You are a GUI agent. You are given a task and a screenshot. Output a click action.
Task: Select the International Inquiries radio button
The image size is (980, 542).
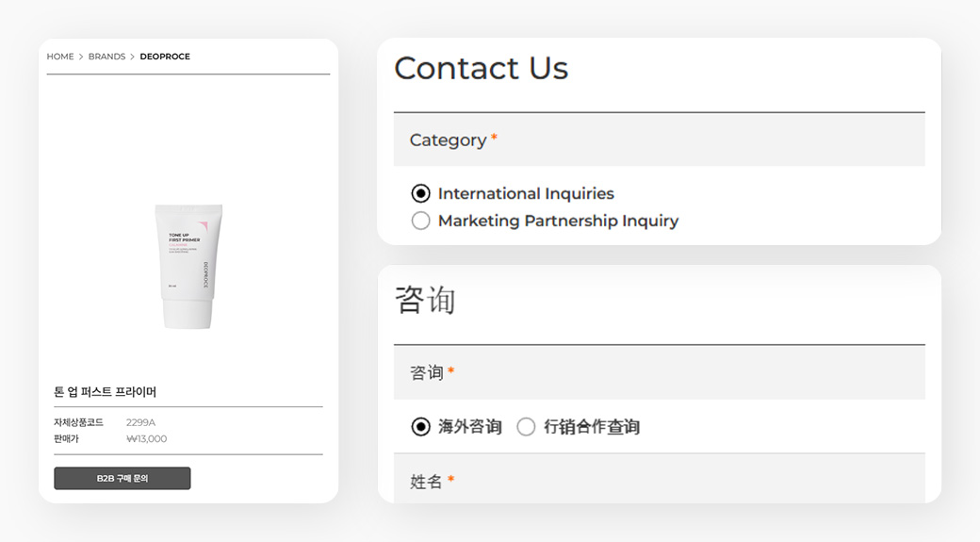[x=421, y=193]
